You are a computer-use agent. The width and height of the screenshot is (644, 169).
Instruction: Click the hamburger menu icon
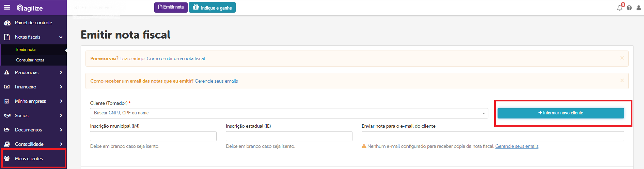[7, 8]
